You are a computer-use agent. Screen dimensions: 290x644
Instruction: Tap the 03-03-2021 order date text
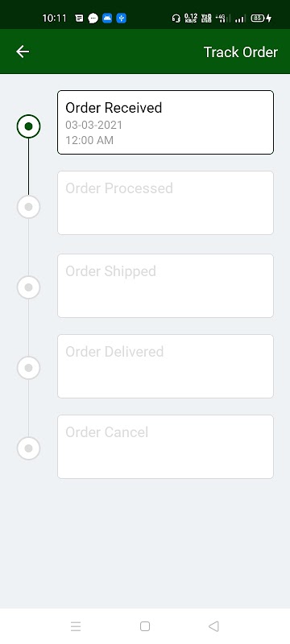[94, 125]
